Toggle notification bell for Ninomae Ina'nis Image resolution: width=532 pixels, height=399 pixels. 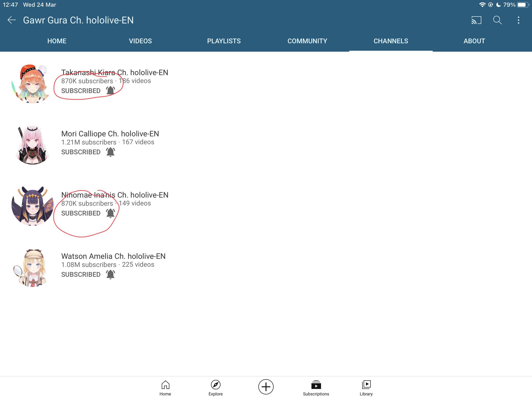110,213
